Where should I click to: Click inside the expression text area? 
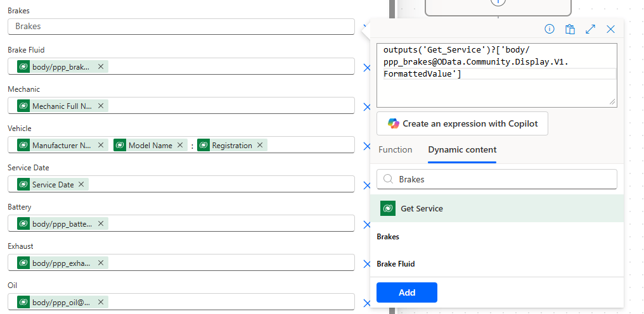[x=496, y=89]
